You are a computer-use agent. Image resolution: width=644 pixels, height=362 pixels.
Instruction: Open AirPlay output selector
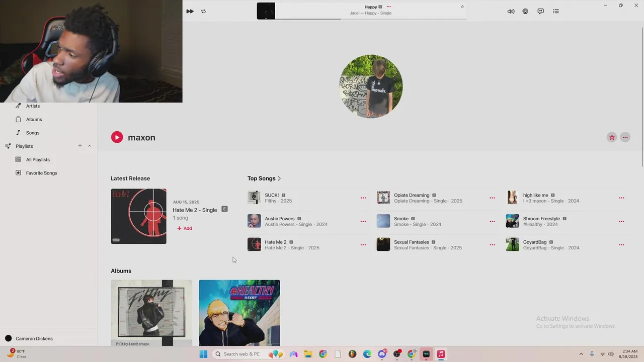(x=525, y=11)
